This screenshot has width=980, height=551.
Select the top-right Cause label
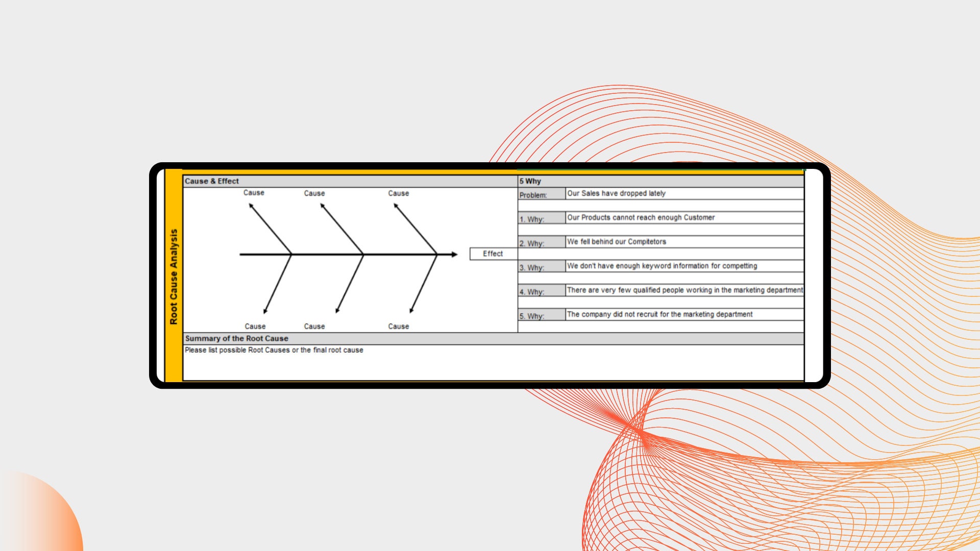399,193
